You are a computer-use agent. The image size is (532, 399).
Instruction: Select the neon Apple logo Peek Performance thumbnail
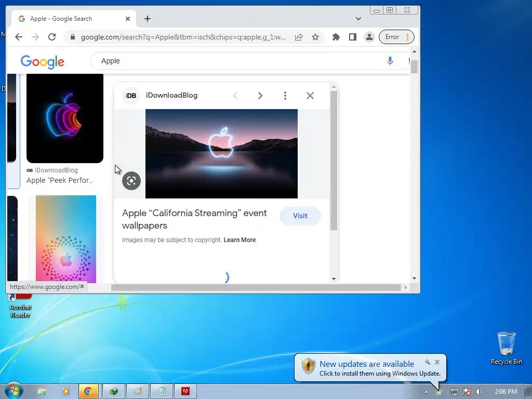65,118
